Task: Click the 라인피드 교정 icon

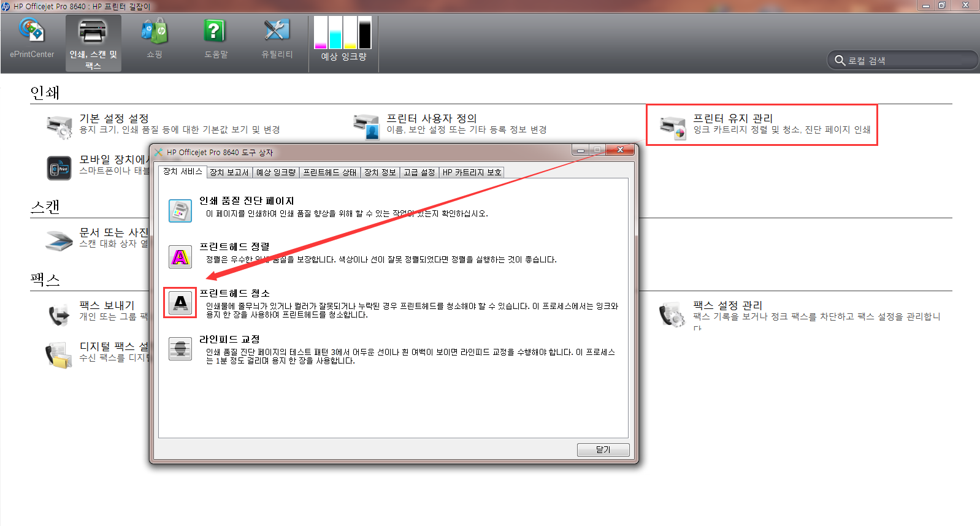Action: [x=180, y=348]
